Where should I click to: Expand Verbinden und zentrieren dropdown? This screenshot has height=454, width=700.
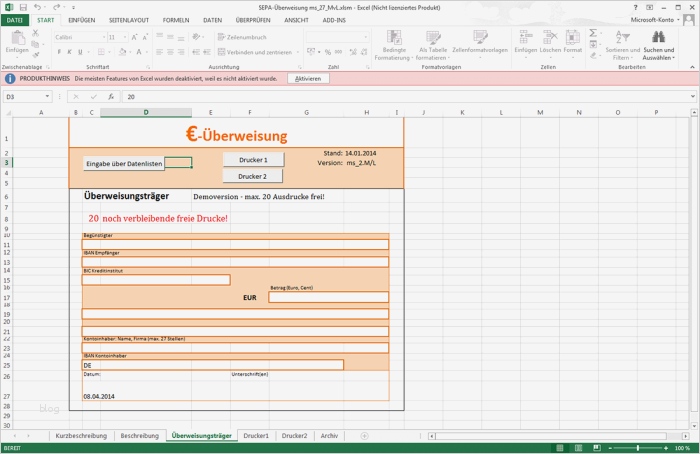click(297, 52)
